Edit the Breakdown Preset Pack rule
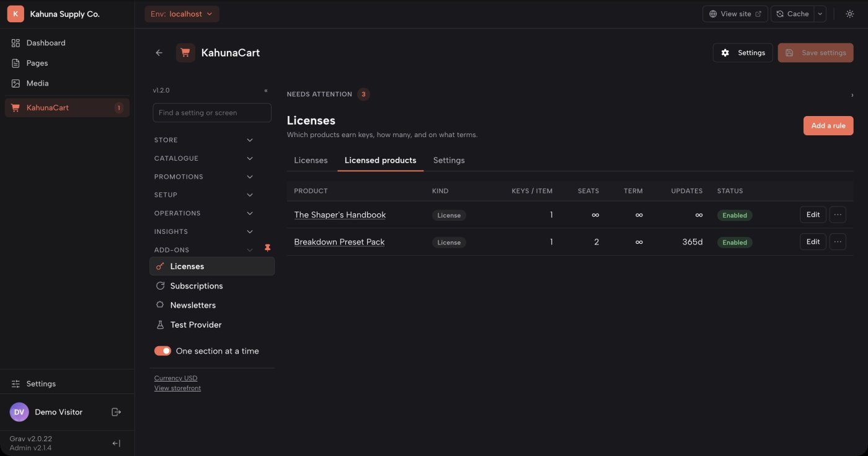 (x=813, y=242)
